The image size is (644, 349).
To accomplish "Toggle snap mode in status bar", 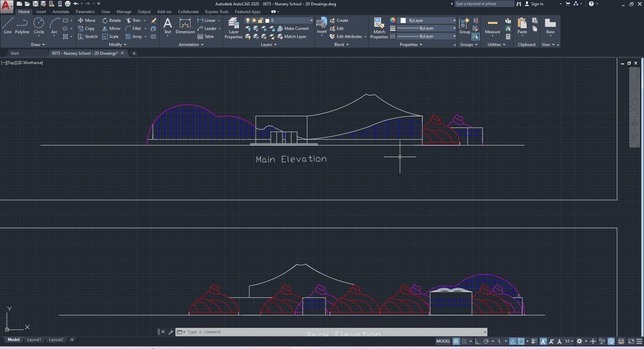I will 464,341.
